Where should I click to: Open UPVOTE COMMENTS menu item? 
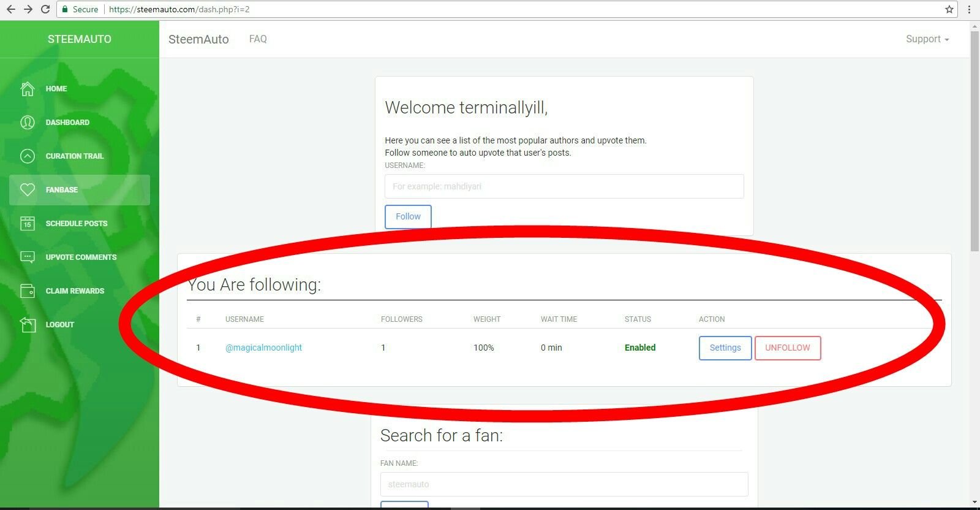[81, 257]
